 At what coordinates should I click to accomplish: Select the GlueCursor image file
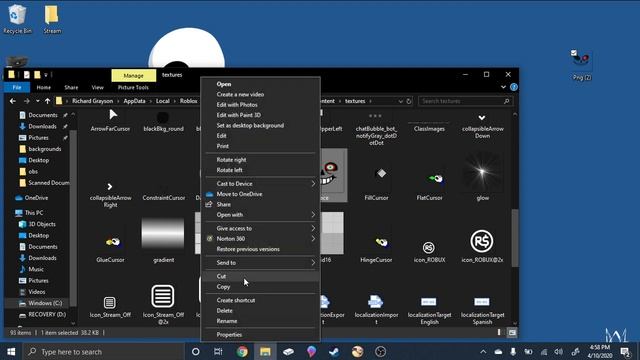(110, 249)
